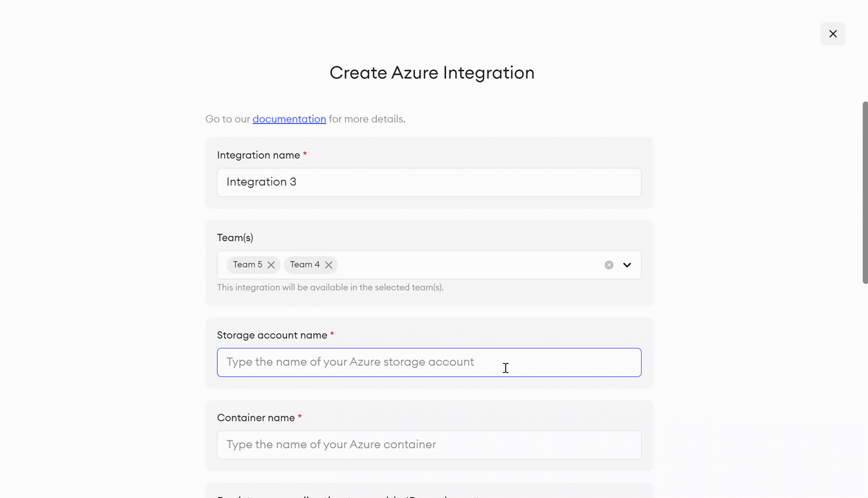
Task: Expand the Team(s) dropdown arrow
Action: [x=627, y=265]
